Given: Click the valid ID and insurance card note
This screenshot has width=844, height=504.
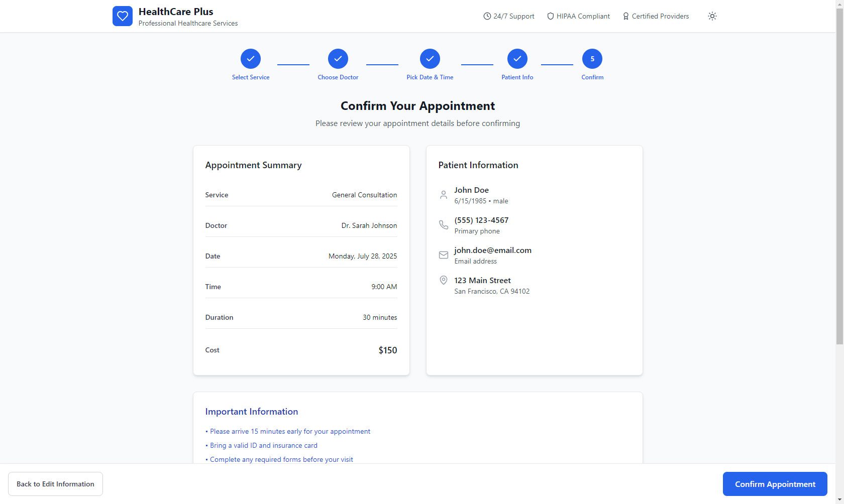Looking at the screenshot, I should click(x=261, y=445).
